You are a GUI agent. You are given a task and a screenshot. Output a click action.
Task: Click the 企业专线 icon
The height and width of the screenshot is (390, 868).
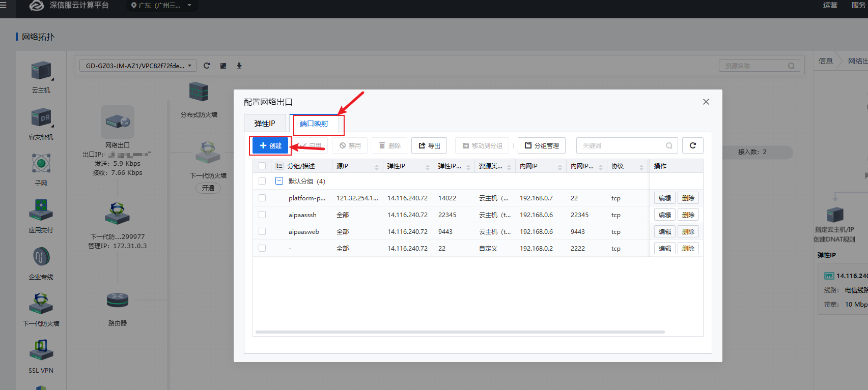click(41, 257)
